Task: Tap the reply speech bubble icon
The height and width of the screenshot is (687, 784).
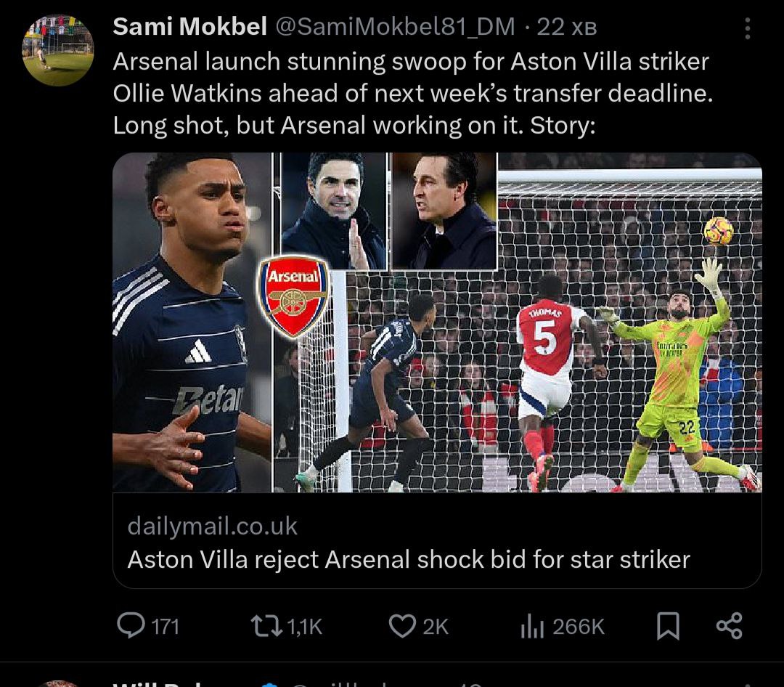Action: click(x=131, y=626)
